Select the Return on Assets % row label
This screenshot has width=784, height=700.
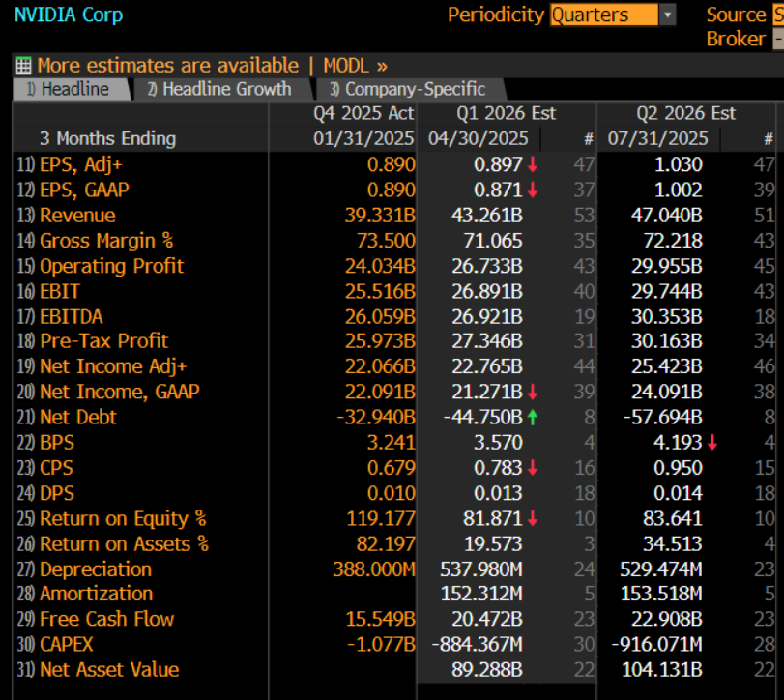click(124, 544)
